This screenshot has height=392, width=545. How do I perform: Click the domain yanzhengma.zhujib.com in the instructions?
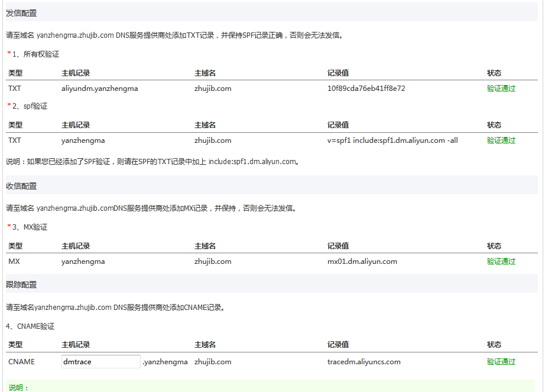tap(74, 35)
